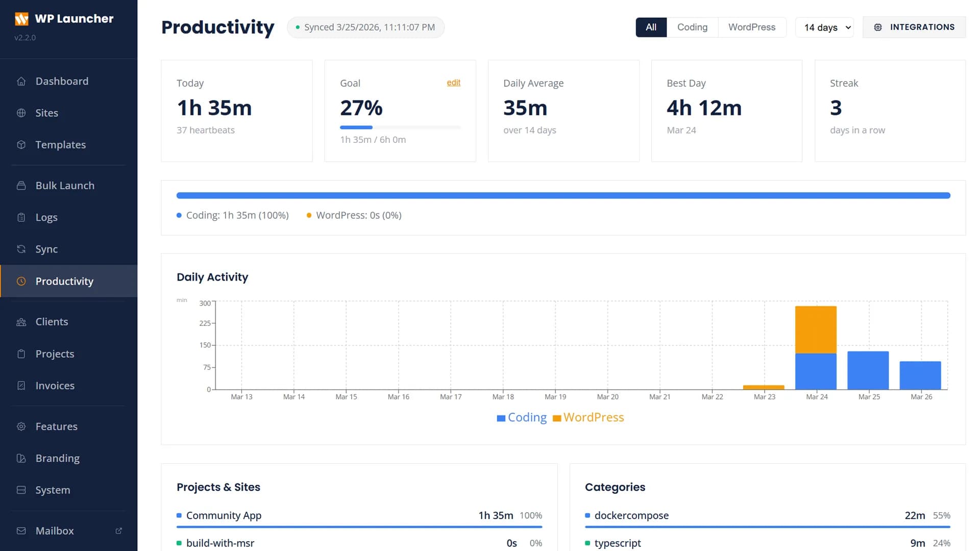Viewport: 980px width, 551px height.
Task: Toggle Coding series in chart legend
Action: pos(522,417)
